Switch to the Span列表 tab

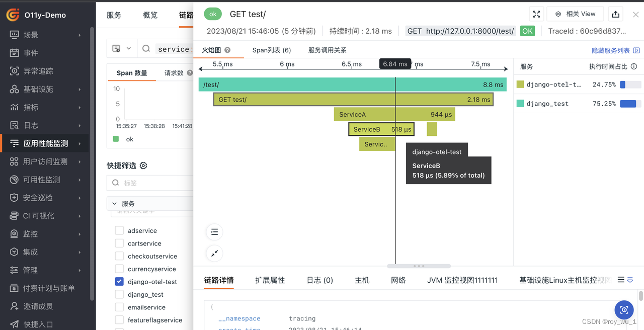pos(272,50)
